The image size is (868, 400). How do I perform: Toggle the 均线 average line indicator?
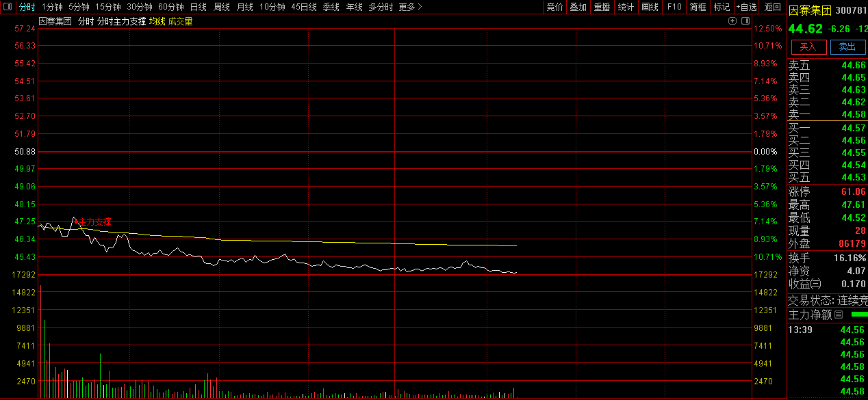click(x=157, y=21)
